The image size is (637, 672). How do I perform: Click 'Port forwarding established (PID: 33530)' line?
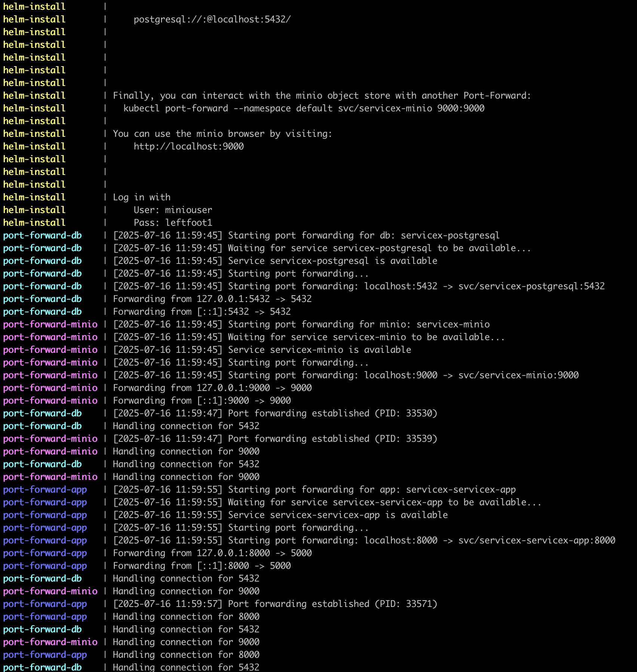[275, 413]
